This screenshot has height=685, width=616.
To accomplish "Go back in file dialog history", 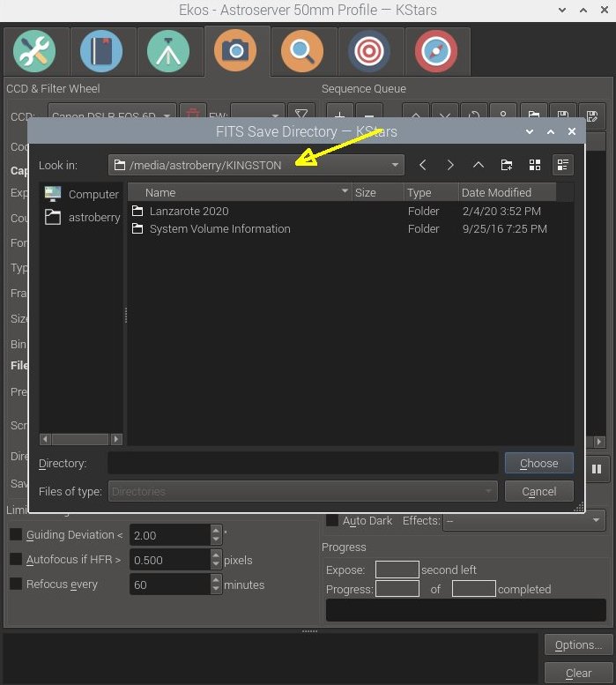I will coord(422,165).
